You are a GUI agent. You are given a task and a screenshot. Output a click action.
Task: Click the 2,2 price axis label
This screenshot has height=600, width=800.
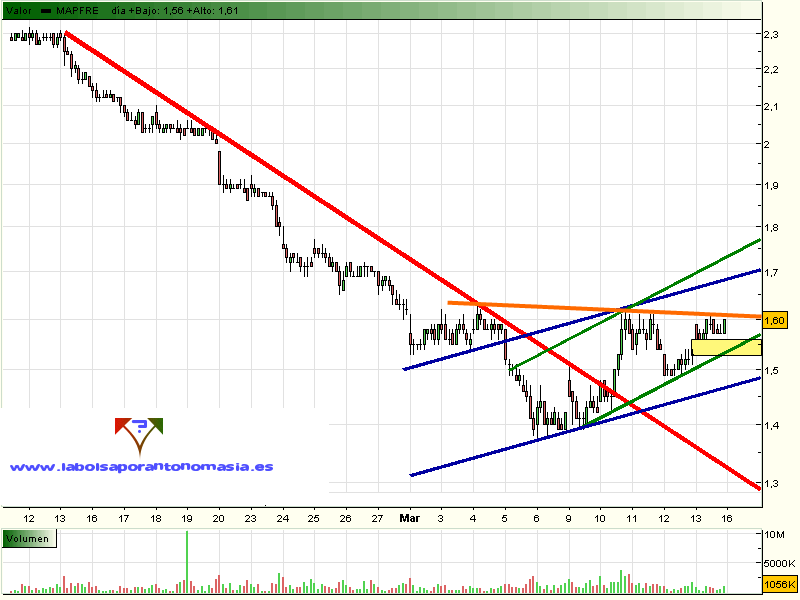tap(770, 69)
